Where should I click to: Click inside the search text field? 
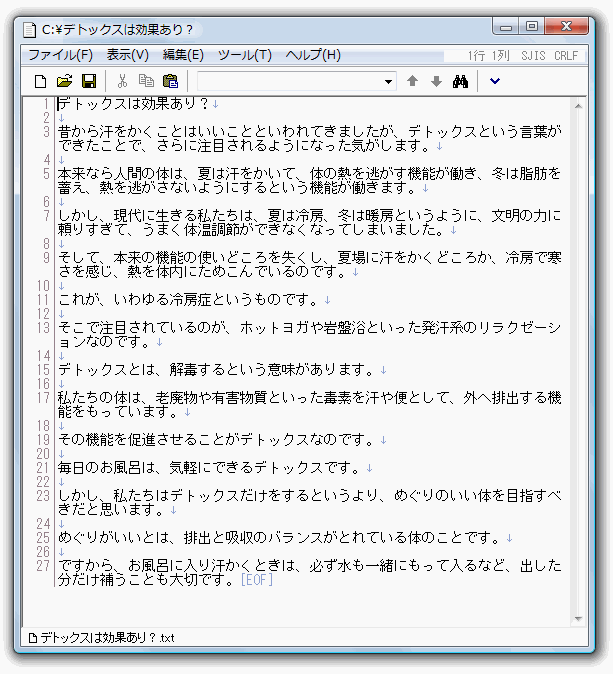290,82
